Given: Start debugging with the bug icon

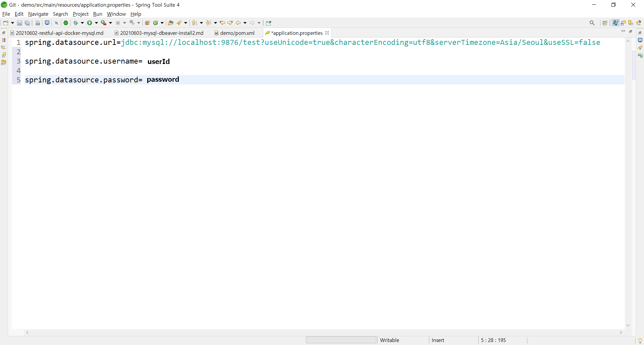Looking at the screenshot, I should pos(76,23).
